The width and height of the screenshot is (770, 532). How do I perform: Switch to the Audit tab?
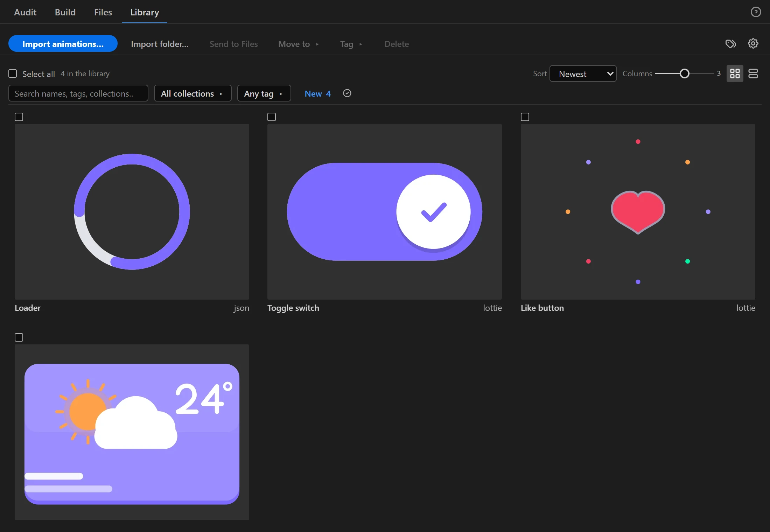tap(25, 12)
